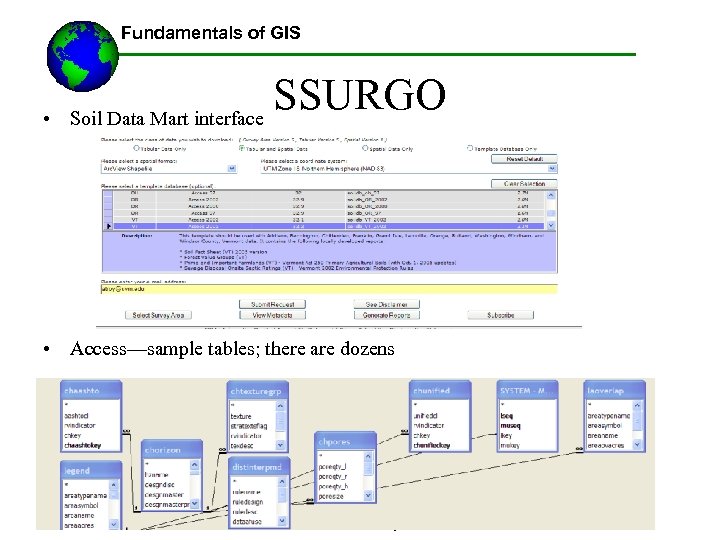The width and height of the screenshot is (720, 540).
Task: Click chtexturegrp field list down arrow
Action: [280, 445]
